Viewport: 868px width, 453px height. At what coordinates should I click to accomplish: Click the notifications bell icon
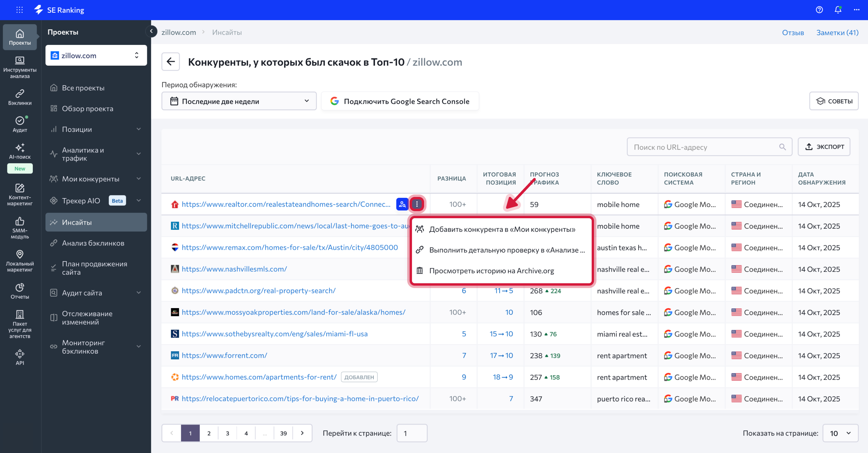pos(838,10)
